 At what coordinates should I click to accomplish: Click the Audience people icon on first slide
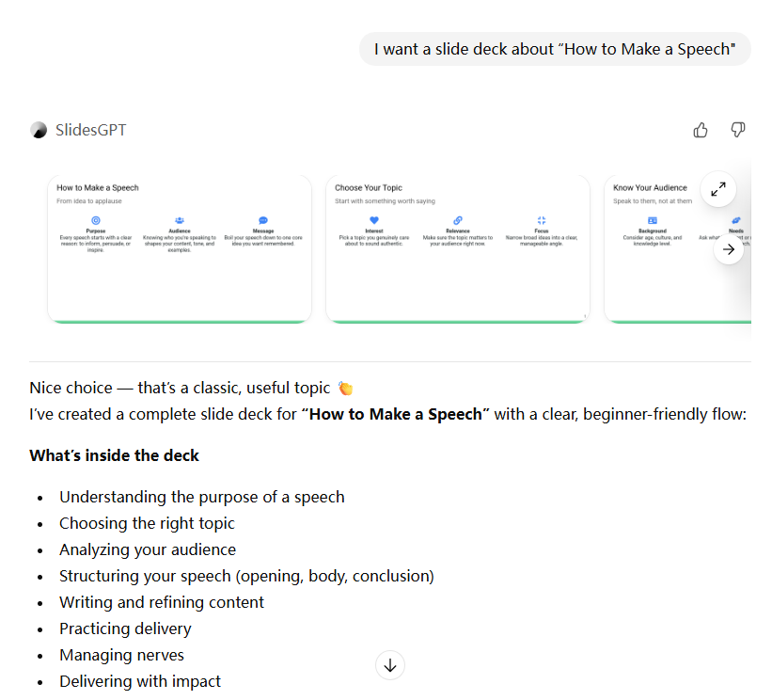tap(179, 219)
